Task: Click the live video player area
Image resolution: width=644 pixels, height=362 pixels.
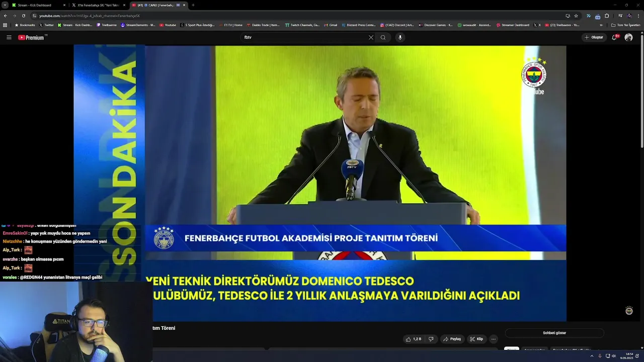Action: pos(320,184)
